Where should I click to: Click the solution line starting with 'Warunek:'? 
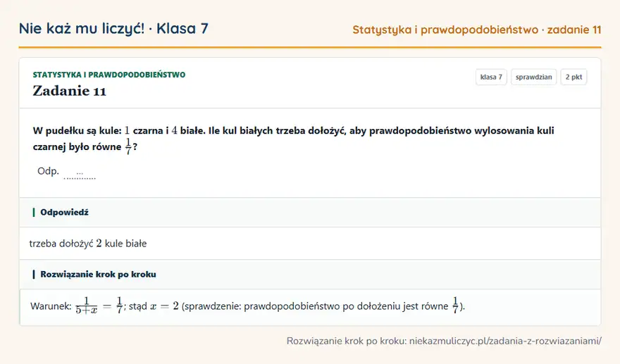[247, 306]
